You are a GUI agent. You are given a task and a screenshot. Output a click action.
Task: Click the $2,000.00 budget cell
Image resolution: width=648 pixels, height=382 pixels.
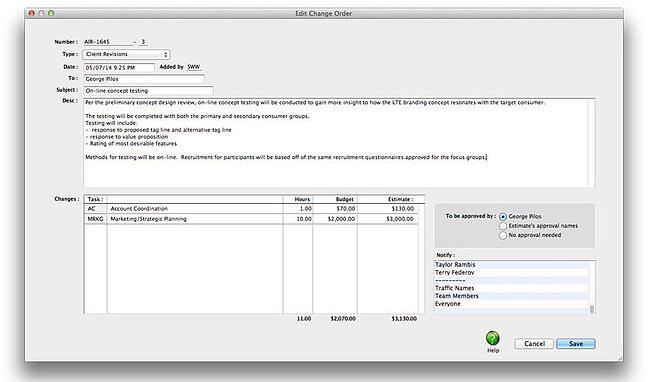pyautogui.click(x=335, y=219)
